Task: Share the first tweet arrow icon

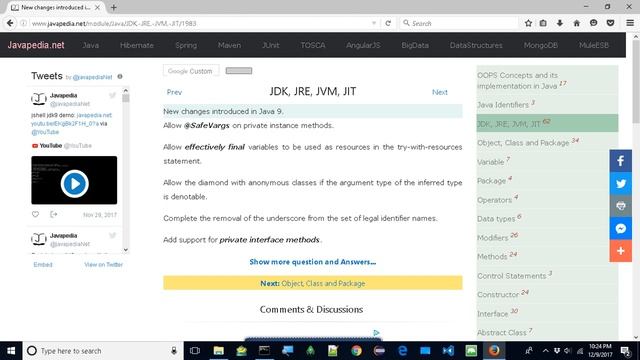Action: pyautogui.click(x=53, y=214)
